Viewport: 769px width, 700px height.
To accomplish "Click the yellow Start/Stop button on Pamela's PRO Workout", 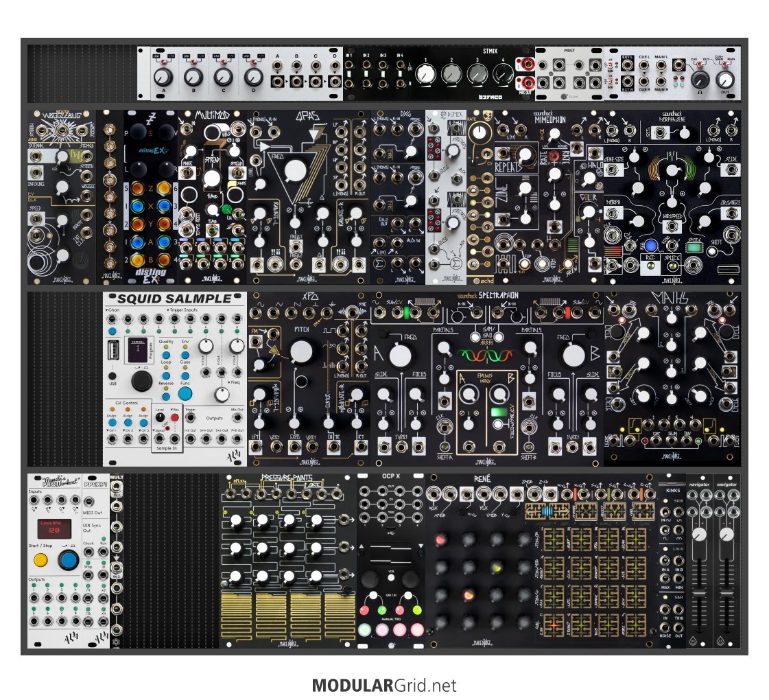I will pos(40,560).
